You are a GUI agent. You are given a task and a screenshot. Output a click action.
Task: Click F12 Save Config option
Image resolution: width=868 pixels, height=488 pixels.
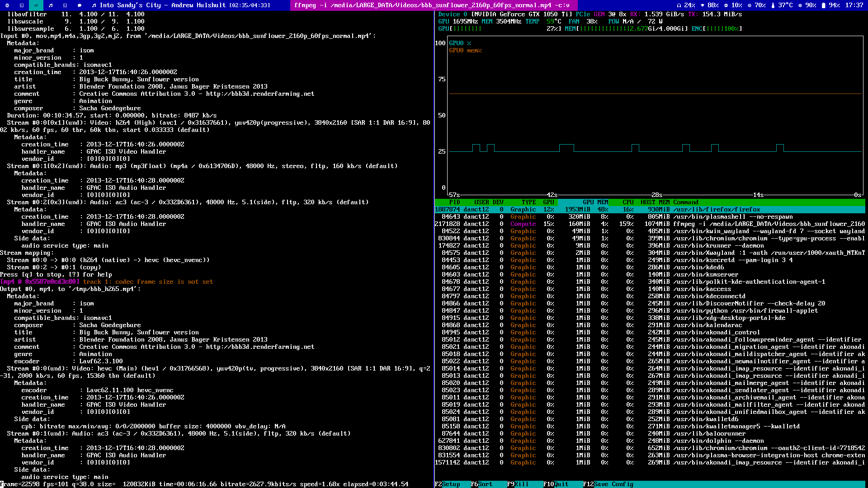(x=609, y=484)
